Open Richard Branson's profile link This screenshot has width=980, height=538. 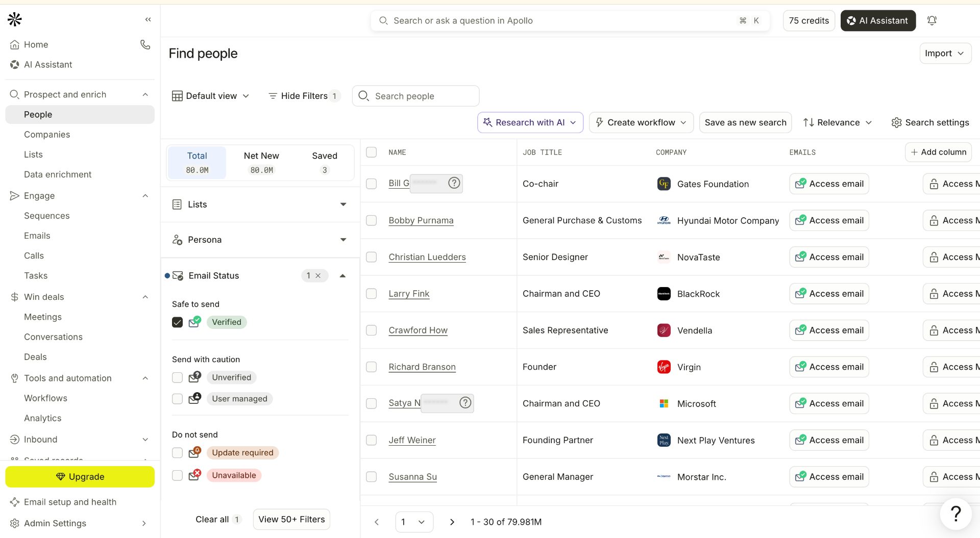(x=422, y=367)
